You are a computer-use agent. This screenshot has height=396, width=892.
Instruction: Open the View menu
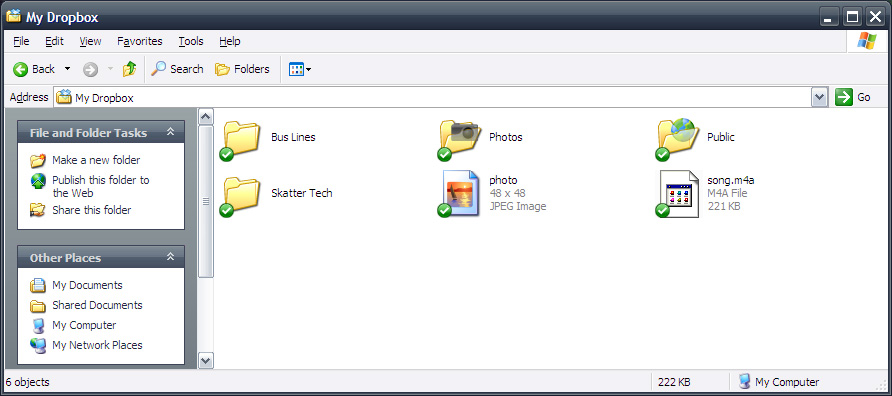(90, 41)
